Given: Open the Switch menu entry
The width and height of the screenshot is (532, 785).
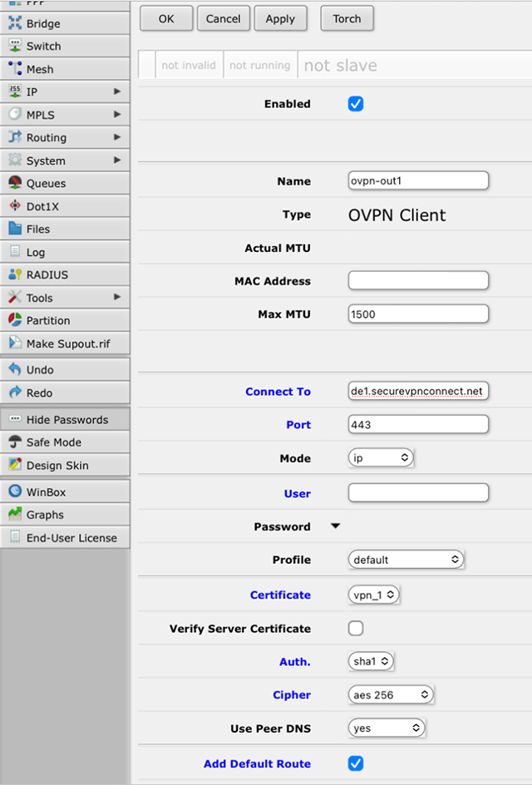Looking at the screenshot, I should click(x=65, y=46).
